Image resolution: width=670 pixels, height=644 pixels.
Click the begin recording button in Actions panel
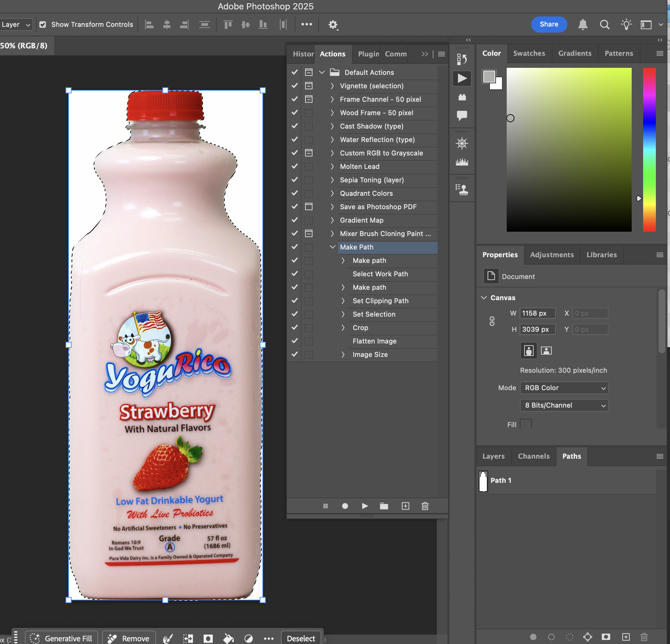tap(345, 506)
